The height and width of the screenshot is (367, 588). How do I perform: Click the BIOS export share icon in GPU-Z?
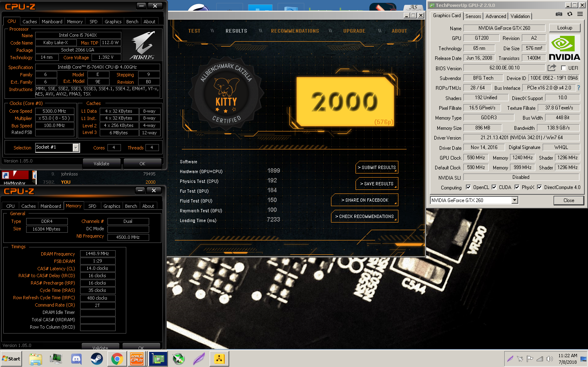coord(552,67)
